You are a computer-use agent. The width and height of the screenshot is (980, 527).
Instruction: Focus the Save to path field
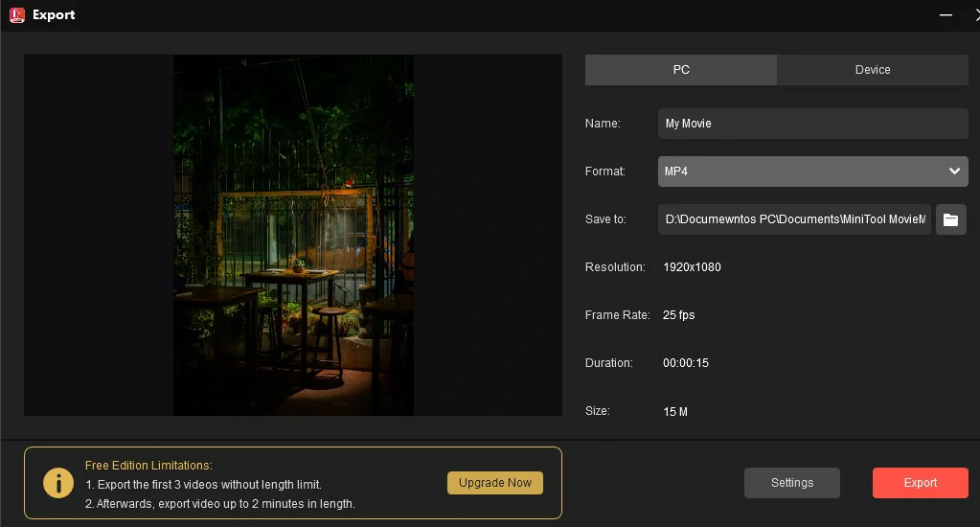[794, 219]
